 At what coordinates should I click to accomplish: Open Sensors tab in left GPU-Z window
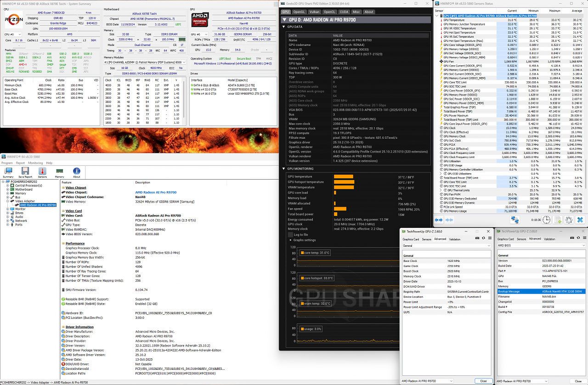[x=426, y=239]
